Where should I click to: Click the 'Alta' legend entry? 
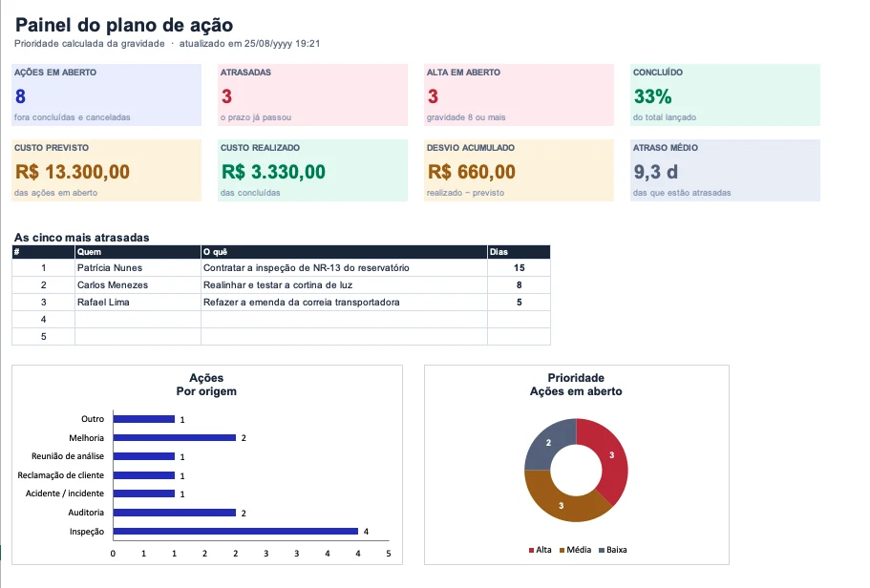tap(541, 550)
